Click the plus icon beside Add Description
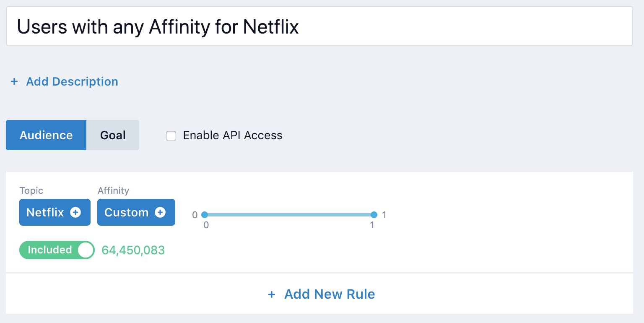This screenshot has height=323, width=644. point(14,81)
